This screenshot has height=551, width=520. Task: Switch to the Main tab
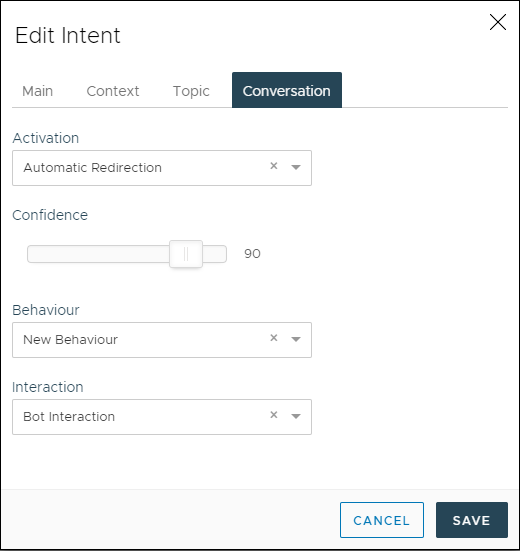coord(38,91)
